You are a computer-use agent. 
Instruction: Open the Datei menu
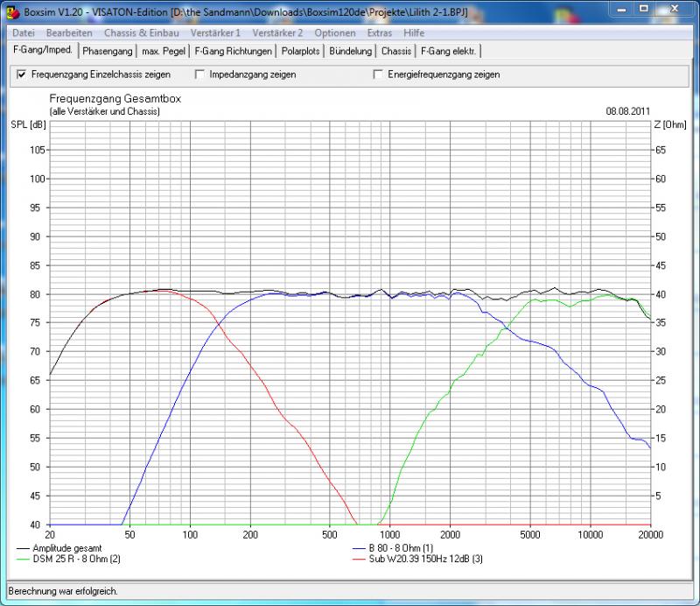point(24,33)
